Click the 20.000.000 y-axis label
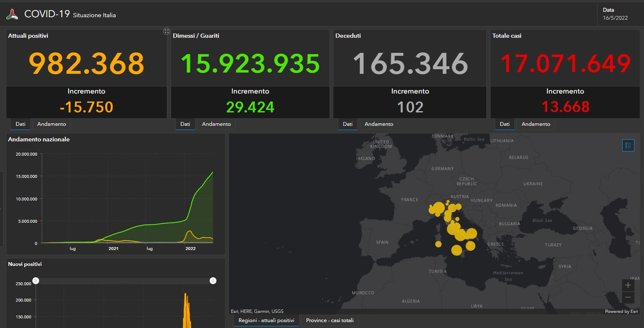 coord(26,154)
